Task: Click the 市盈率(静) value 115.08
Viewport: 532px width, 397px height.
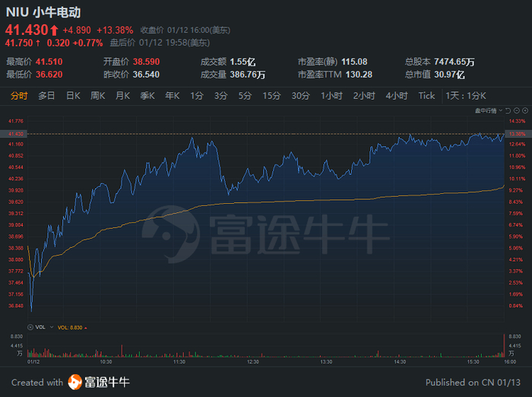Action: tap(354, 62)
